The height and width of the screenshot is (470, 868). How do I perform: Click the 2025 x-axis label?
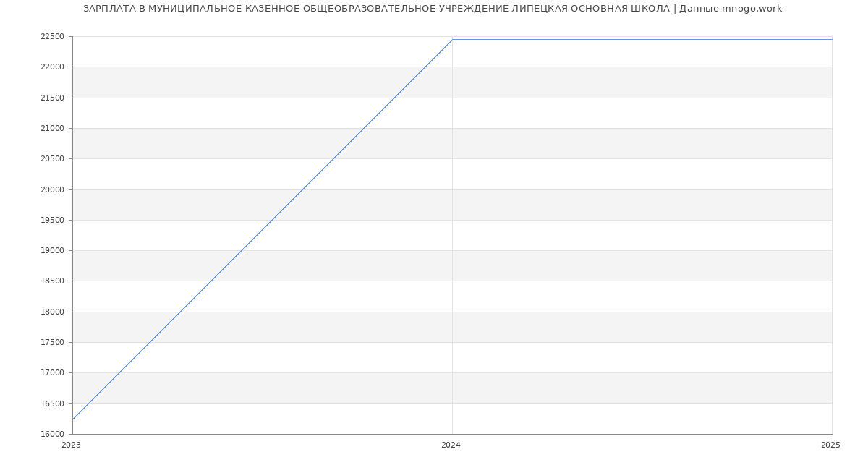click(830, 445)
